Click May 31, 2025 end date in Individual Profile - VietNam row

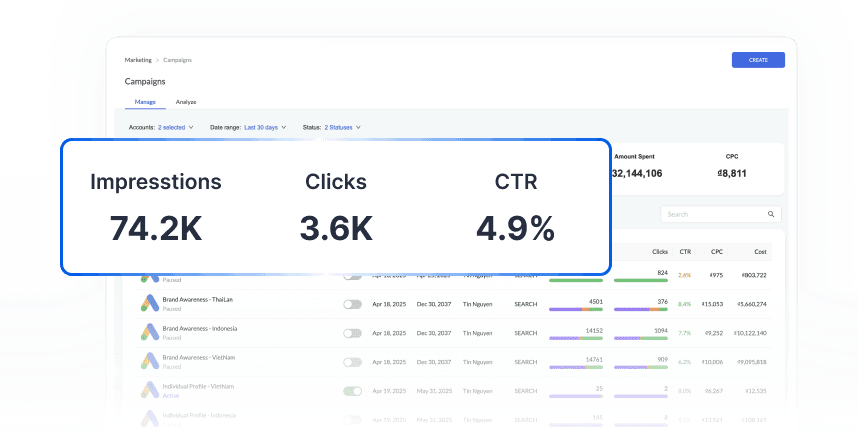pos(434,391)
